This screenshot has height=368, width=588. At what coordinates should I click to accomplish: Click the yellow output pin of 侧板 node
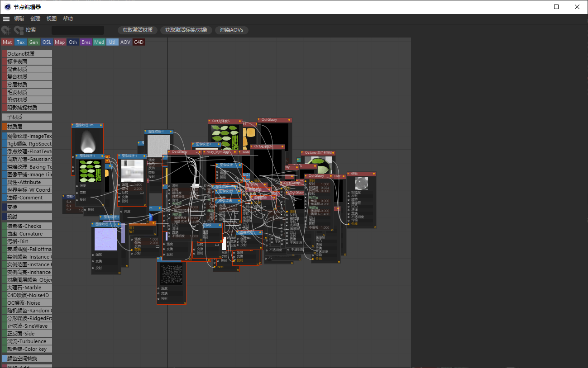coord(374,174)
